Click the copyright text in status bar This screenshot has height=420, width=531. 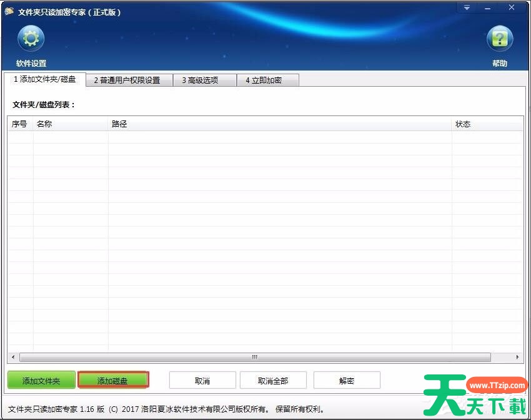pos(166,409)
